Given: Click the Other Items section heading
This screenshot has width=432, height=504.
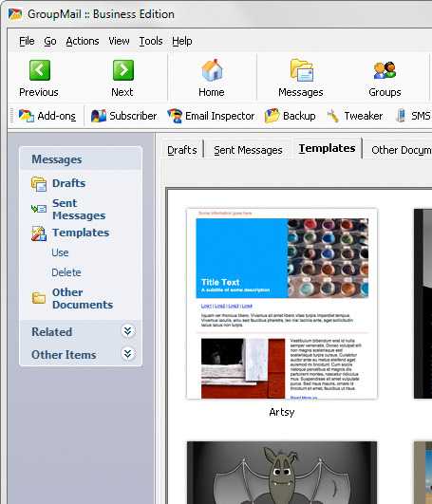Looking at the screenshot, I should tap(64, 355).
